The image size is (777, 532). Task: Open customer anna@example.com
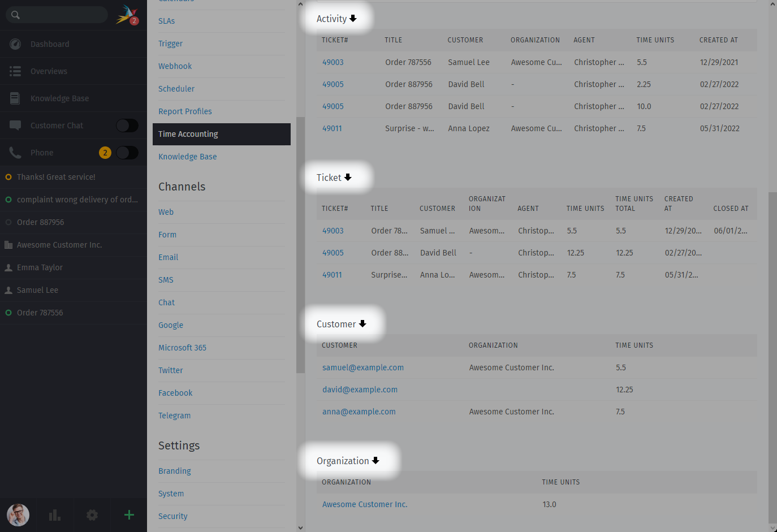359,412
